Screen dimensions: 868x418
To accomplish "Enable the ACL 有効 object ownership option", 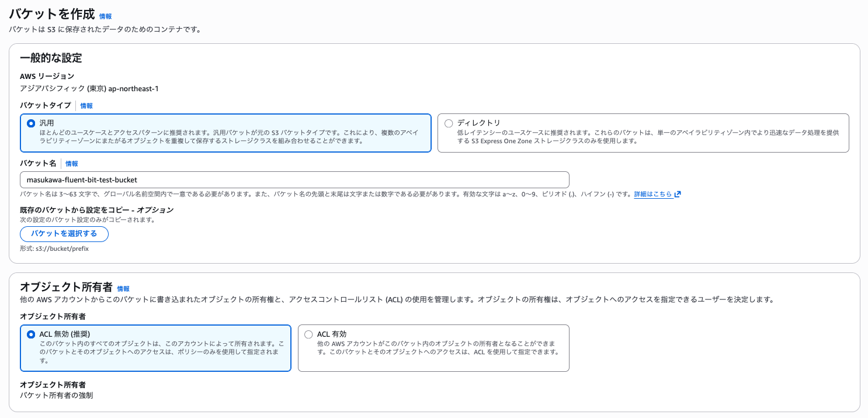I will [x=308, y=334].
